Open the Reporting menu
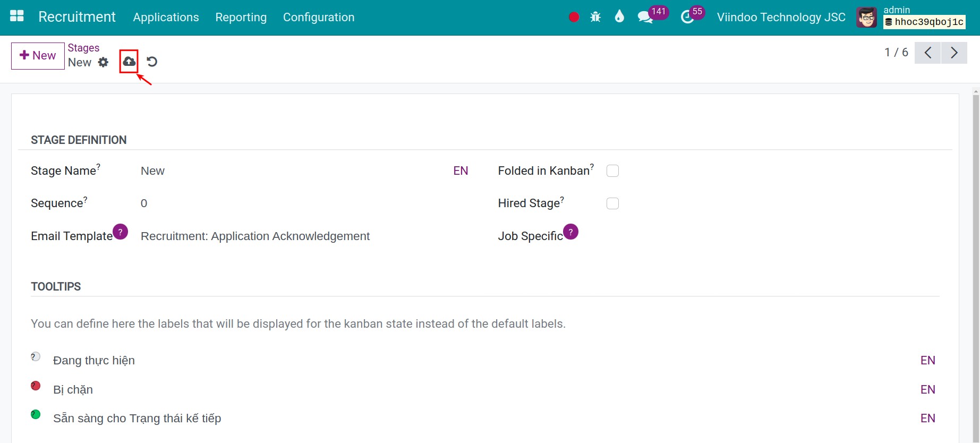This screenshot has width=980, height=443. 241,17
